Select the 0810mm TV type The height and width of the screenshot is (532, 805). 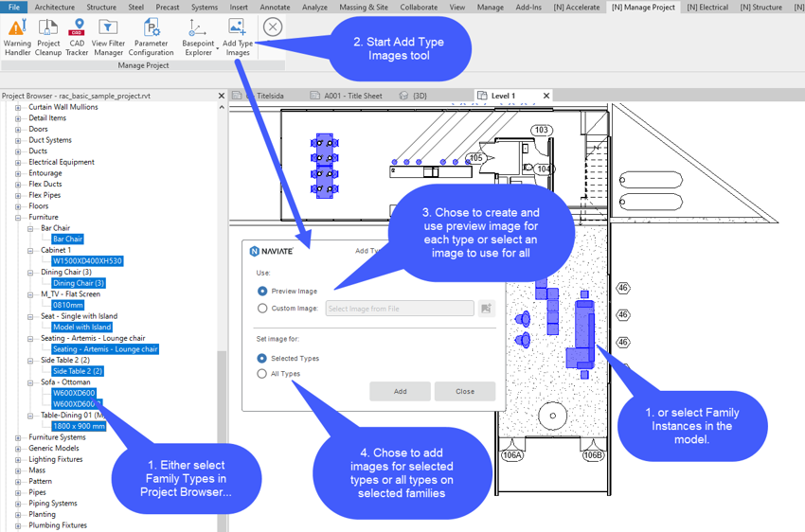point(68,305)
